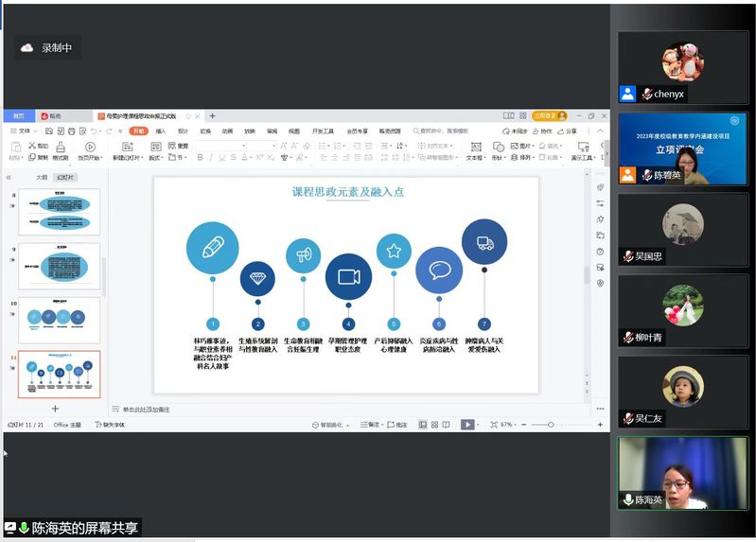Open a new document tab with plus
Viewport: 756px width, 542px height.
[212, 116]
